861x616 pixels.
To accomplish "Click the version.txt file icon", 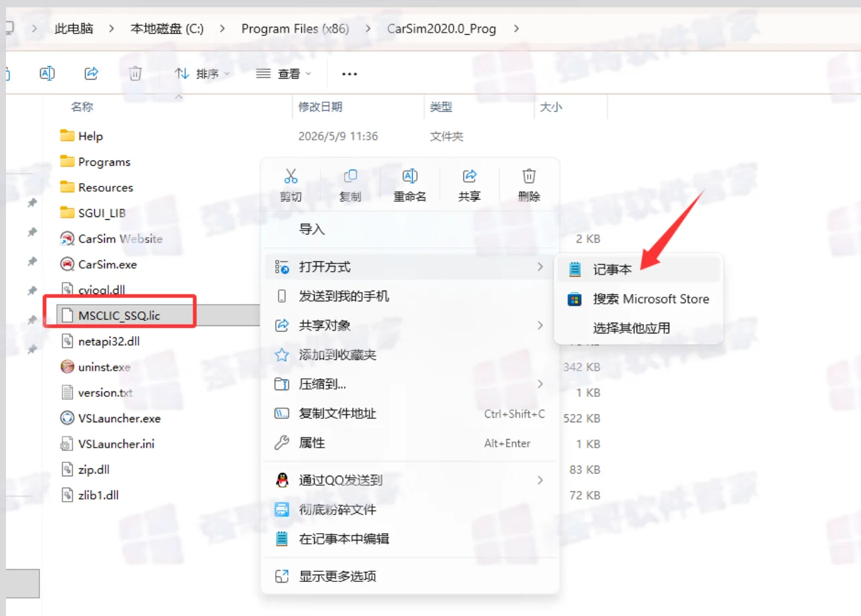I will [x=67, y=392].
